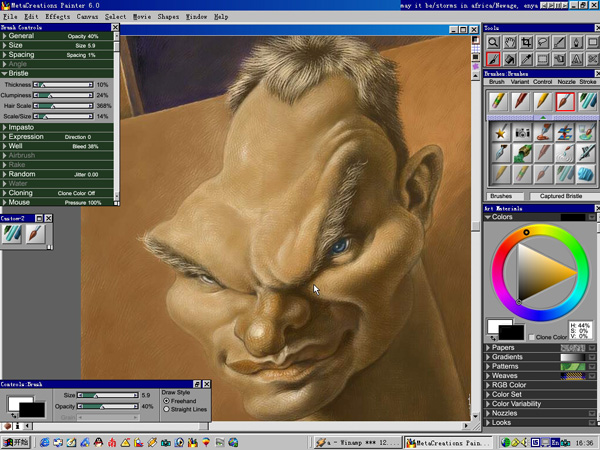
Task: Swap primary and secondary colors icon in Art Materials
Action: pyautogui.click(x=493, y=338)
